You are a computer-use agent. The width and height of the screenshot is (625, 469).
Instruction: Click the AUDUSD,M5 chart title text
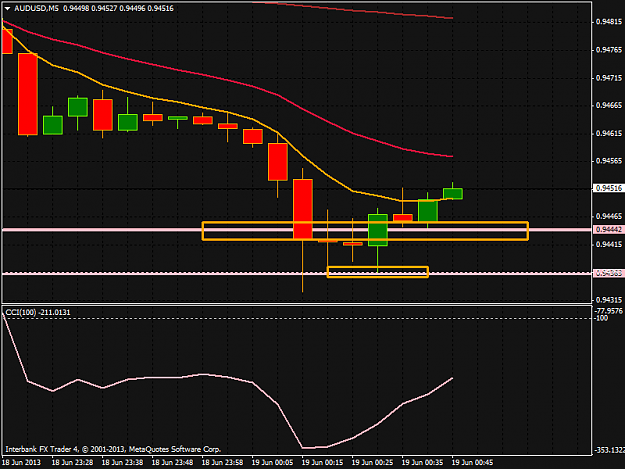(x=37, y=8)
